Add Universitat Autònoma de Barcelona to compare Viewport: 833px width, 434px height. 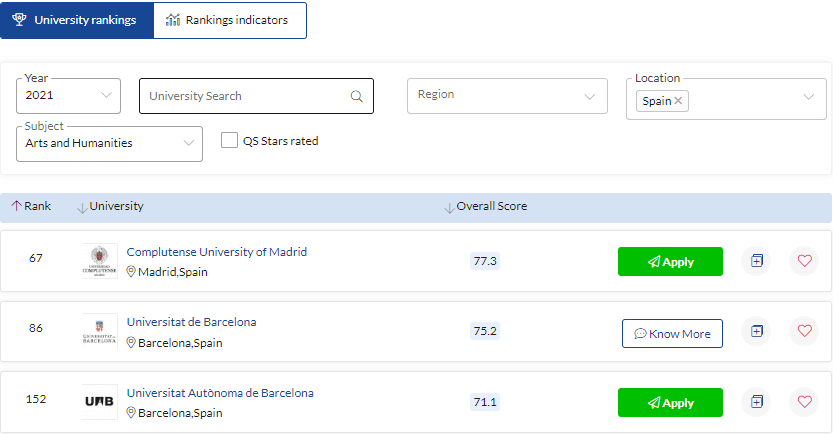(756, 402)
